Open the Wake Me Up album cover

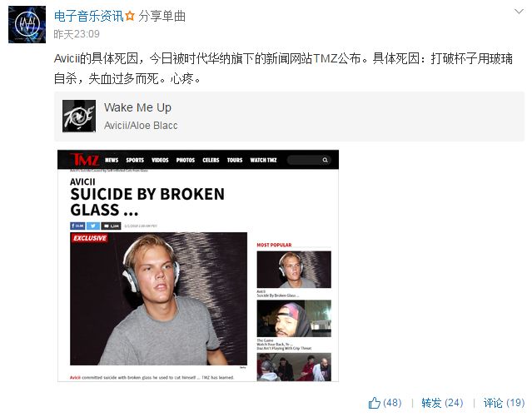point(79,116)
